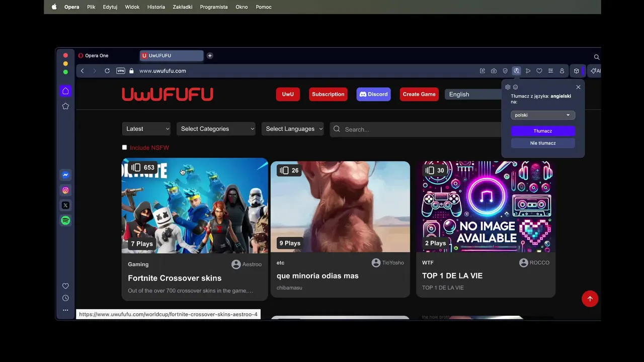Open the Latest sort dropdown
The image size is (644, 362).
point(146,129)
